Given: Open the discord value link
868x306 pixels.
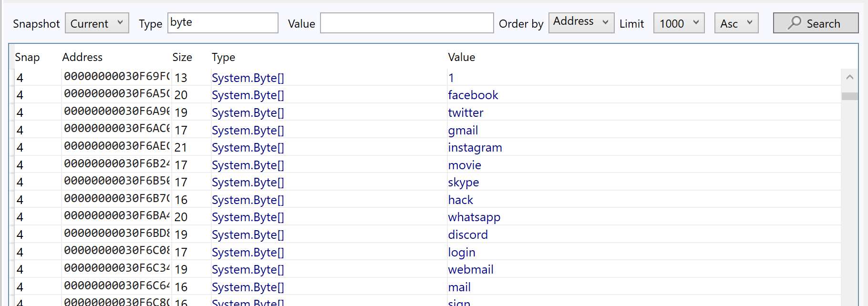Looking at the screenshot, I should (467, 235).
